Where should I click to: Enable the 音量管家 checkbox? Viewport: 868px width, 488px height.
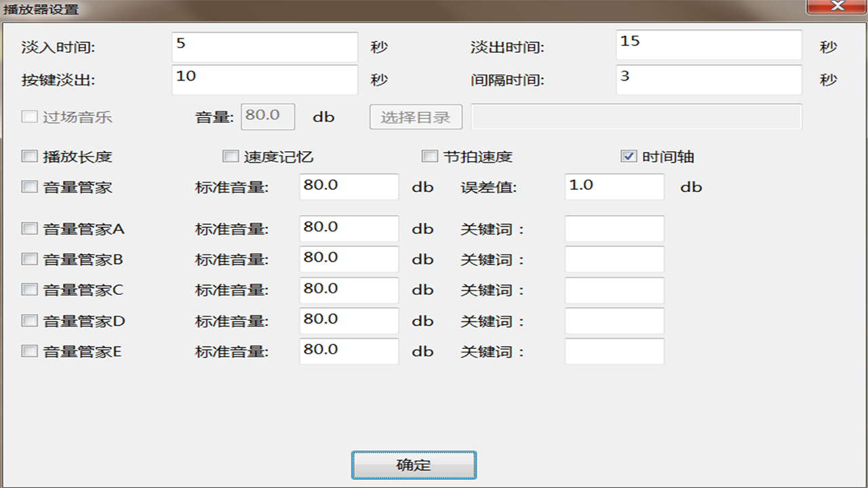29,186
